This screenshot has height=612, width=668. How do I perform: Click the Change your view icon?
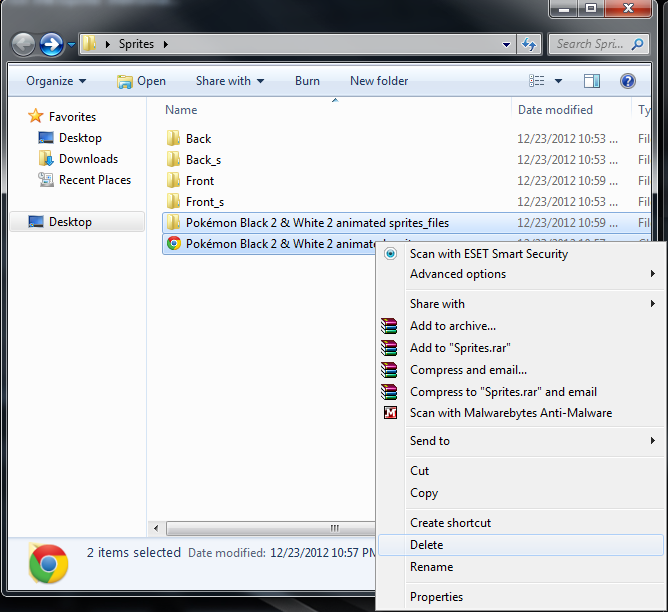[537, 81]
